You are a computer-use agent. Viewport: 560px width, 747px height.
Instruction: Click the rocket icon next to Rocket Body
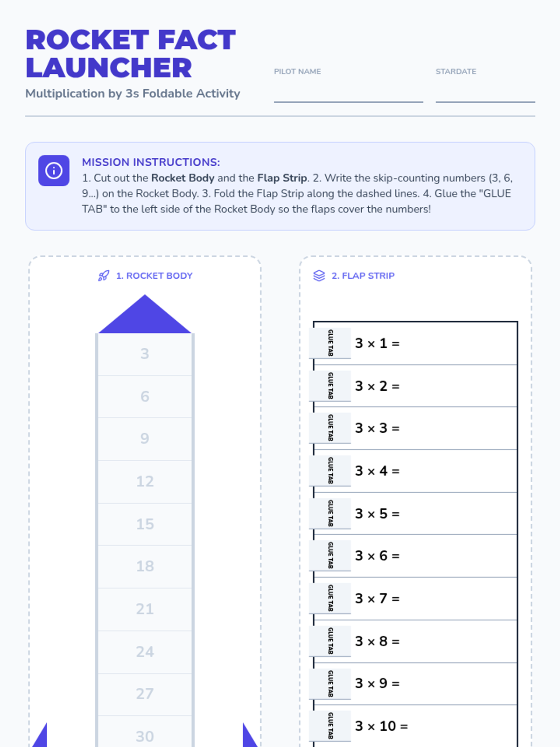pos(104,276)
